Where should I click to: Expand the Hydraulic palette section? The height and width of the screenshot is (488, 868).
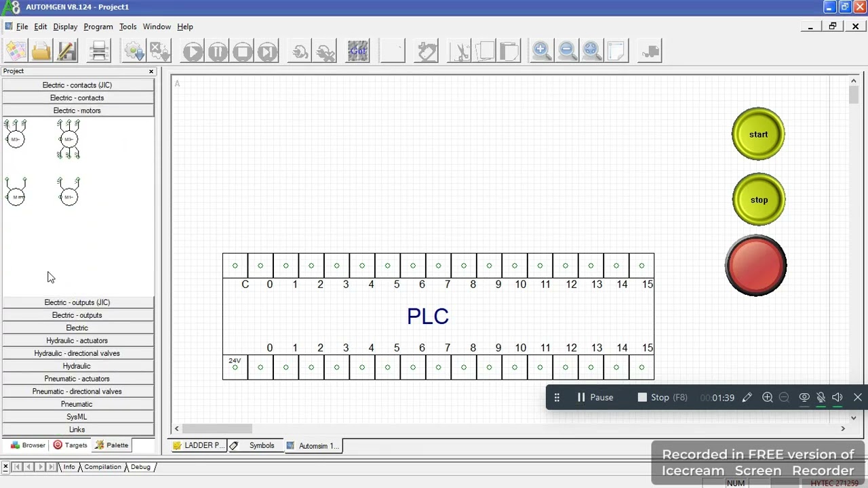[77, 366]
